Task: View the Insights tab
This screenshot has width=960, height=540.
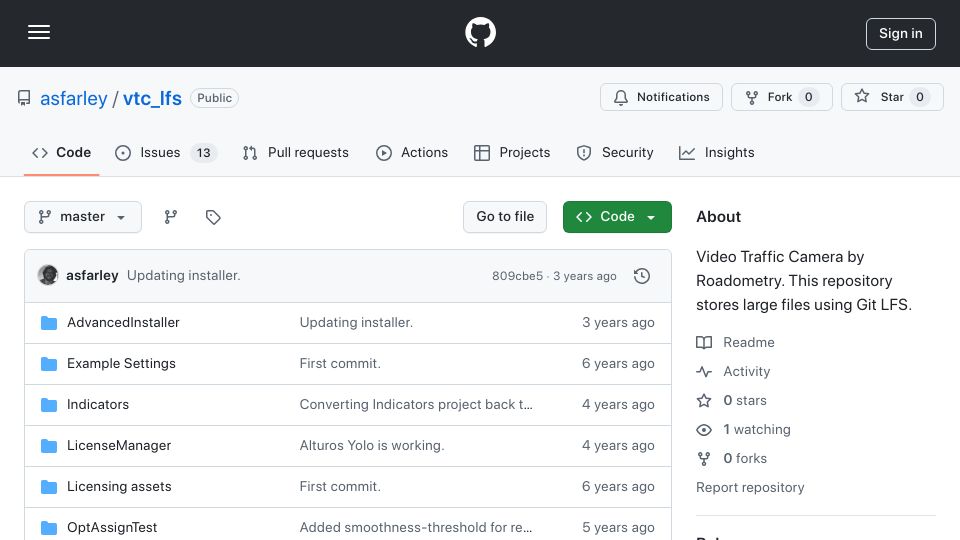Action: pyautogui.click(x=717, y=152)
